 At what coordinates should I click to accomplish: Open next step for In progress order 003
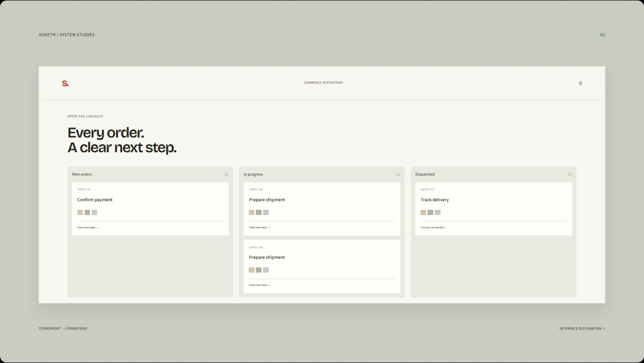[x=260, y=285]
